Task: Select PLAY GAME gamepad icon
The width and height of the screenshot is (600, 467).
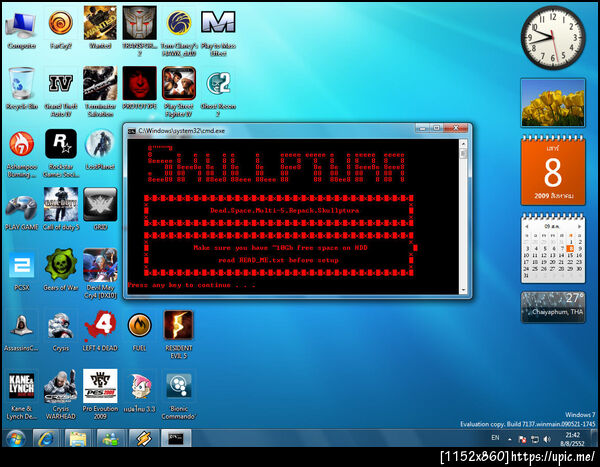Action: pyautogui.click(x=21, y=211)
